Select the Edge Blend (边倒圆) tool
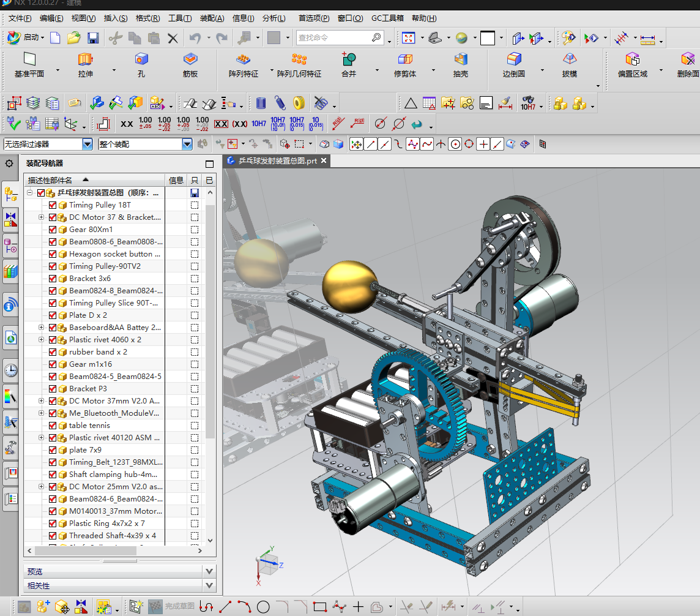 pos(514,59)
